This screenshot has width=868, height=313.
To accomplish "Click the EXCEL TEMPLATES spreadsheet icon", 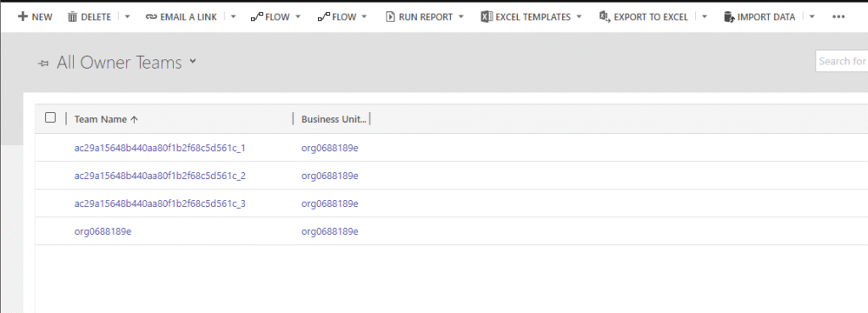I will tap(487, 17).
